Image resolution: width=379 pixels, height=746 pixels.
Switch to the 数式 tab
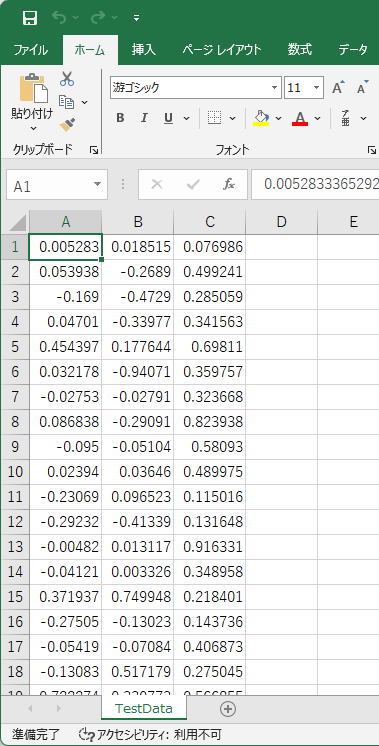[300, 49]
